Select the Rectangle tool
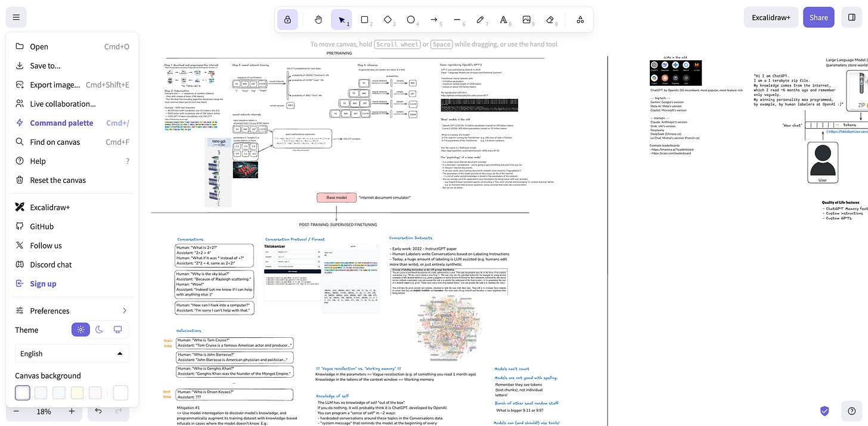The height and width of the screenshot is (426, 868). (365, 18)
